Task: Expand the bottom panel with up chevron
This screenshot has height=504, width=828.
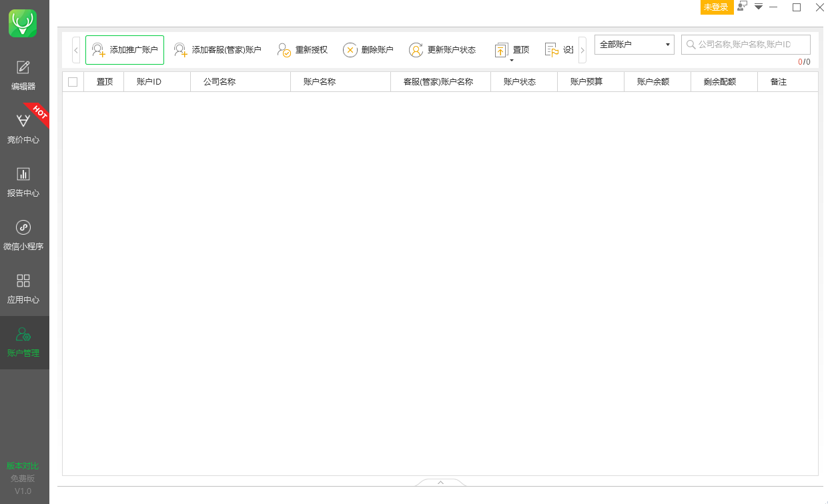Action: 440,482
